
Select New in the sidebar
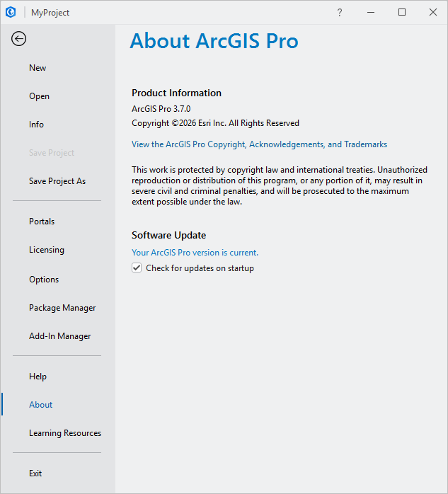[38, 68]
